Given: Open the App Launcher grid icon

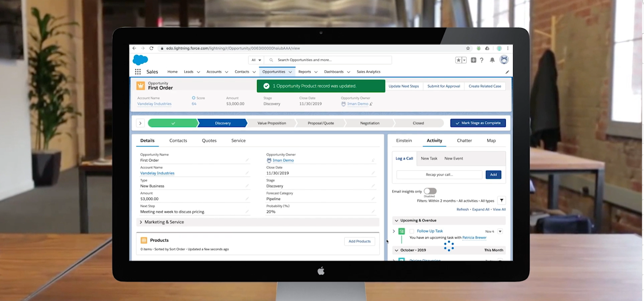Looking at the screenshot, I should pos(138,72).
